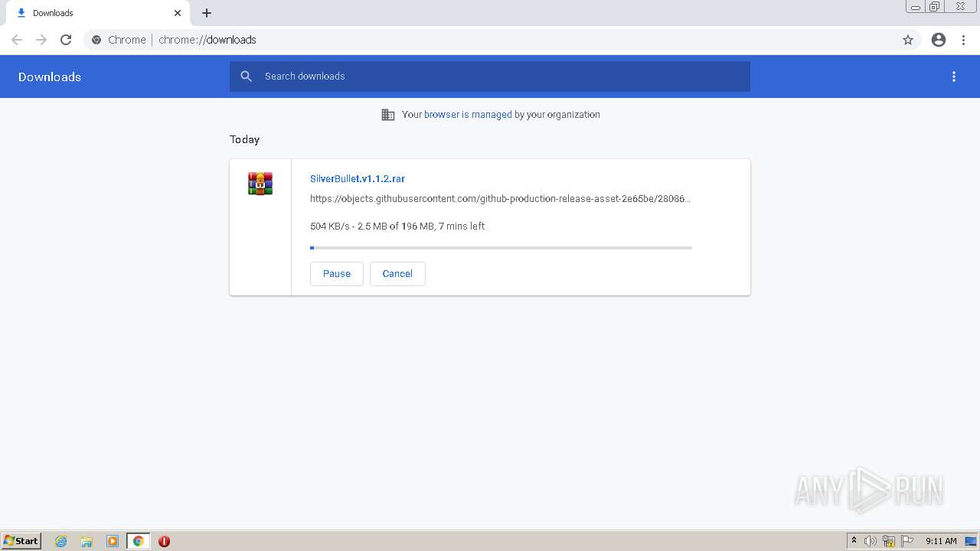Minimize the Chrome window
The width and height of the screenshot is (980, 551).
916,7
